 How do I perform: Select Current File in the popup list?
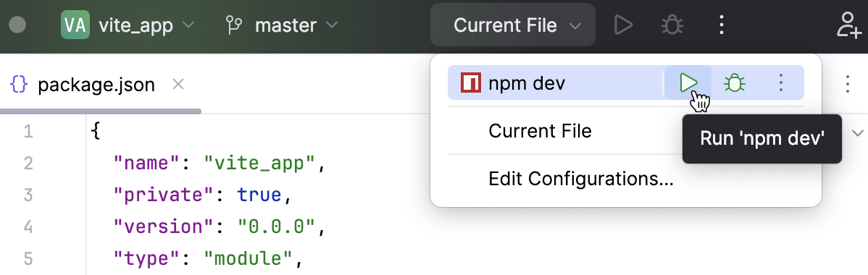pos(540,131)
